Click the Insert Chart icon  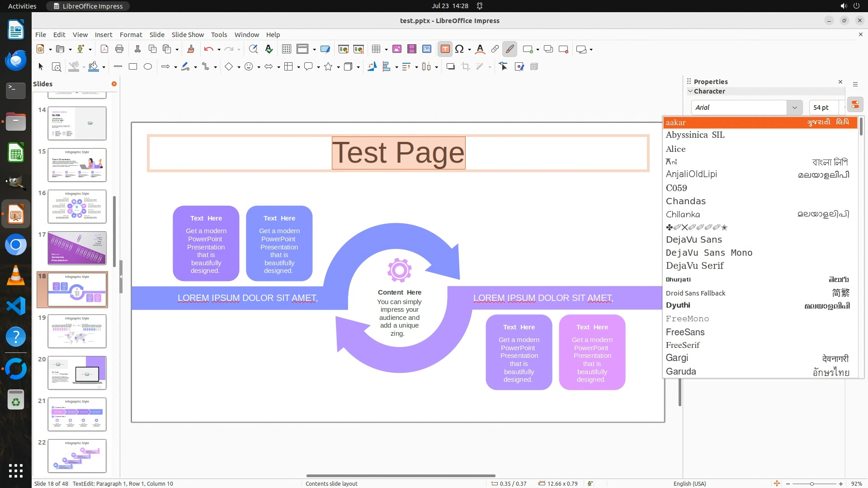click(427, 49)
